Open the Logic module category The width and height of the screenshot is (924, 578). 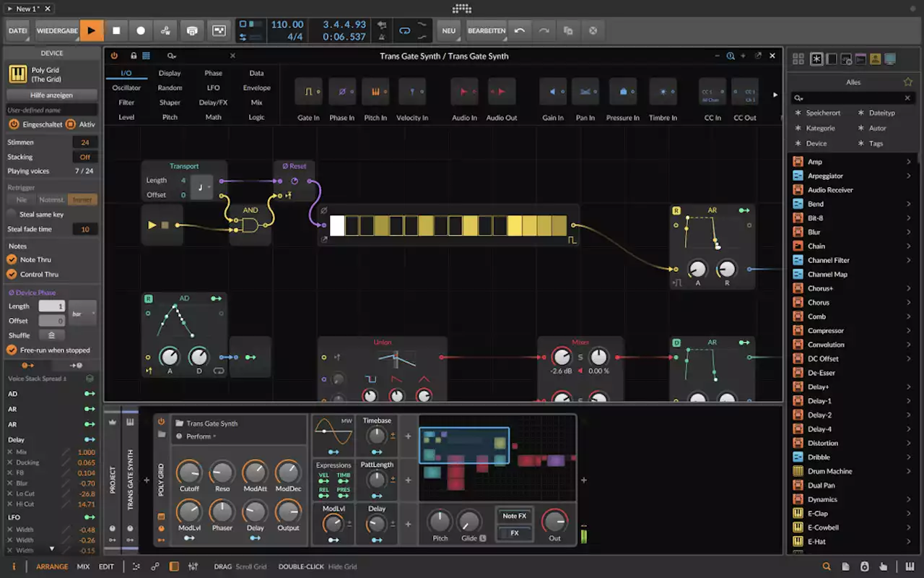point(256,117)
